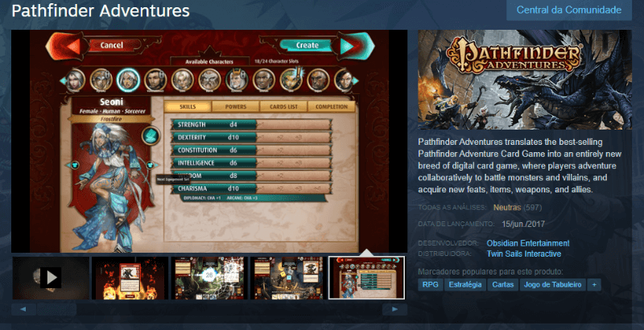Click thumbnail strip right scroll arrow
Screen dimensions: 644x330
click(x=394, y=309)
